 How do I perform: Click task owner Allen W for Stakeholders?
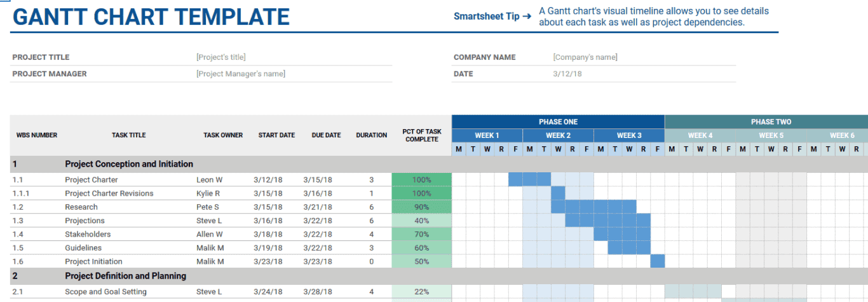[210, 235]
